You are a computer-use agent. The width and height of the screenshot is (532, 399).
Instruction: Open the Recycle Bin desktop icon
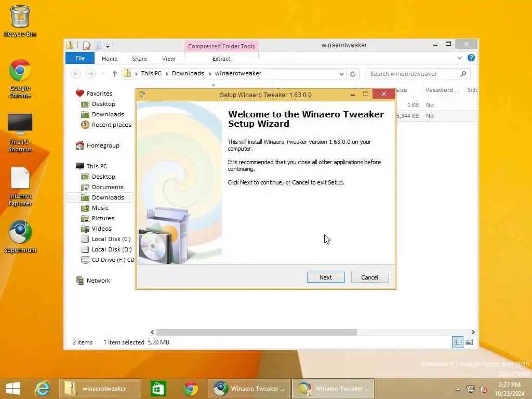click(x=20, y=21)
